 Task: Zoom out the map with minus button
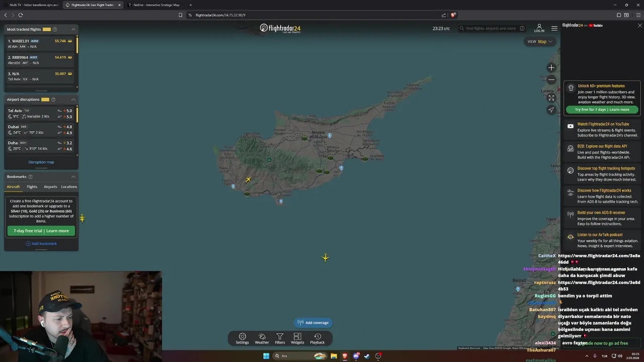(551, 79)
